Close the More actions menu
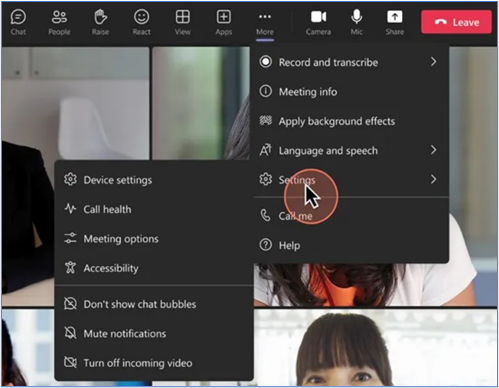499x388 pixels. point(265,23)
